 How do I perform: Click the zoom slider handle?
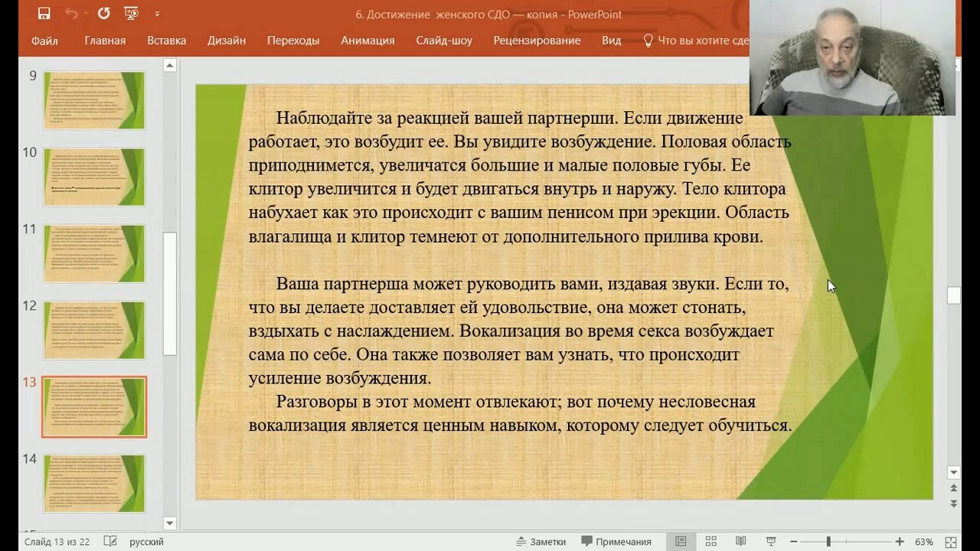pyautogui.click(x=828, y=542)
